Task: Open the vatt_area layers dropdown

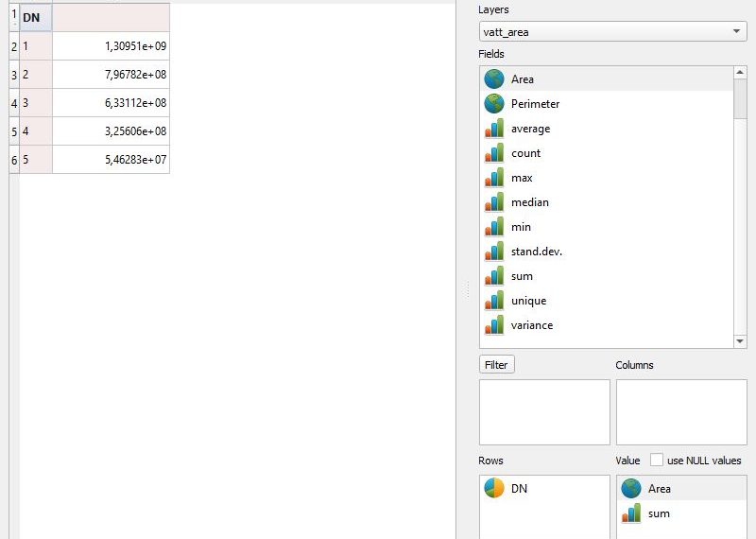Action: pos(612,32)
